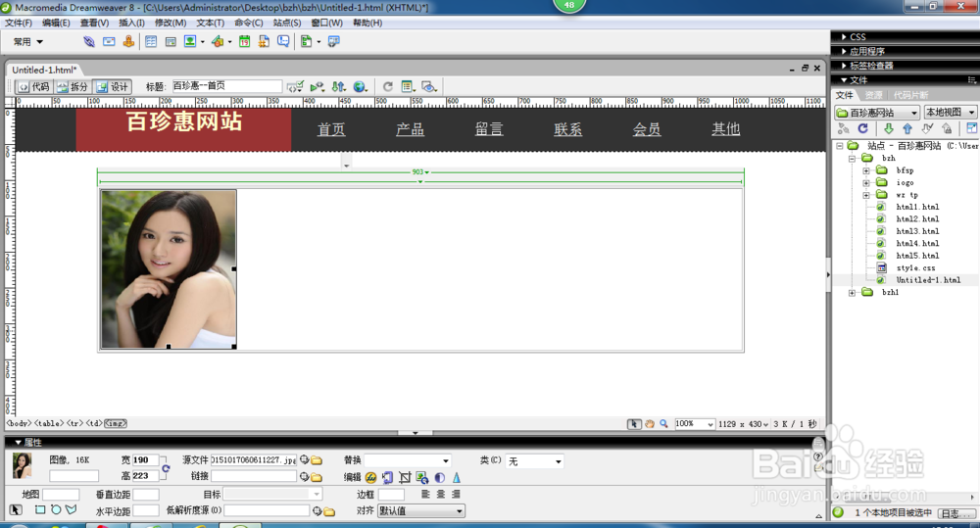Select the Rectangular Hotspot tool

click(x=40, y=510)
